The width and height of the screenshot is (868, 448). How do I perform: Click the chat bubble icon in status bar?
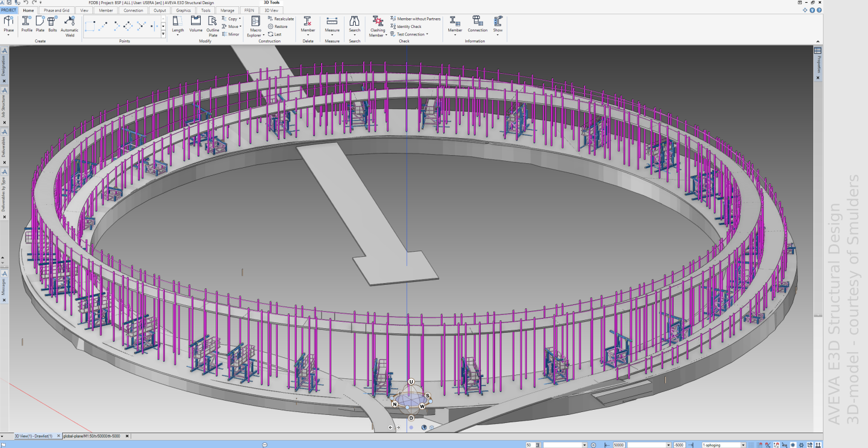(265, 445)
